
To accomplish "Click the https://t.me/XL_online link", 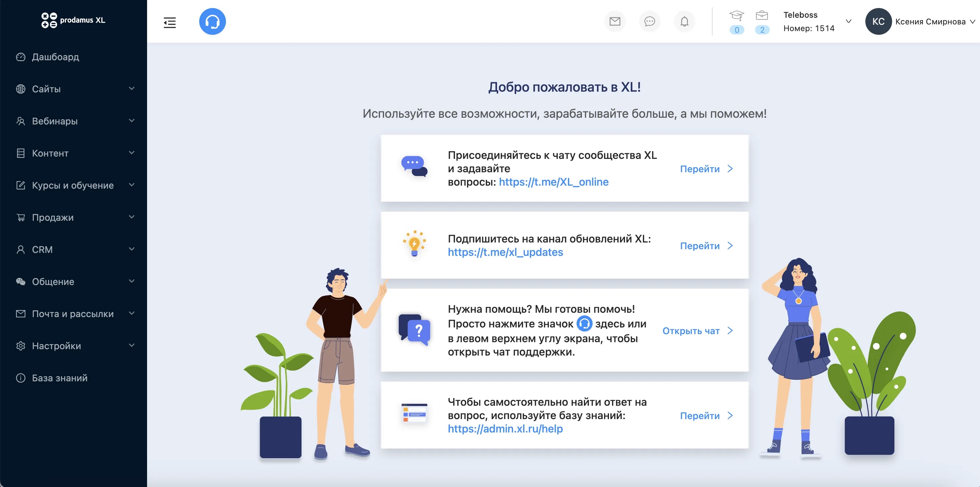I will [554, 182].
